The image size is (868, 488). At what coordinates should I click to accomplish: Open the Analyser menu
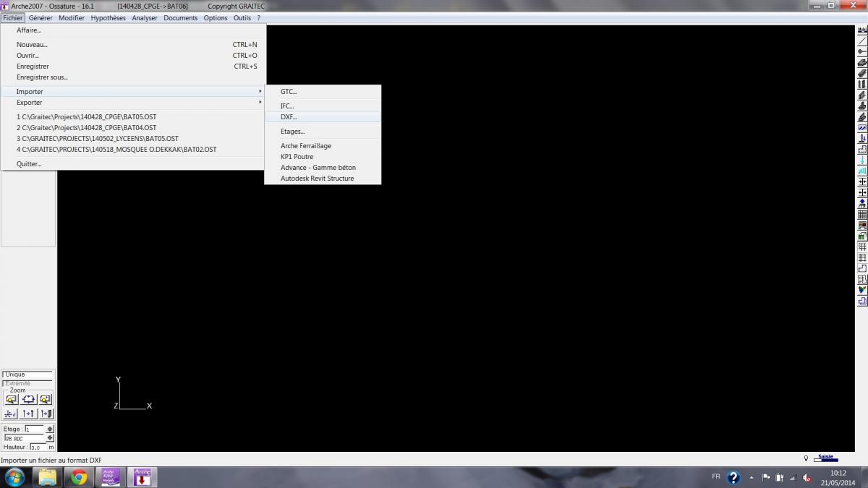pyautogui.click(x=145, y=18)
